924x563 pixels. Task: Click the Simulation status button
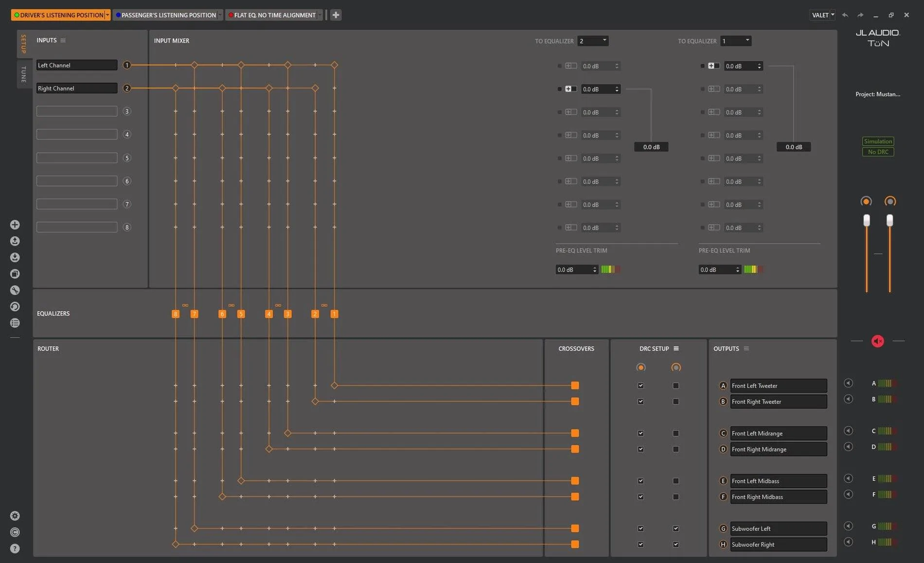(878, 141)
